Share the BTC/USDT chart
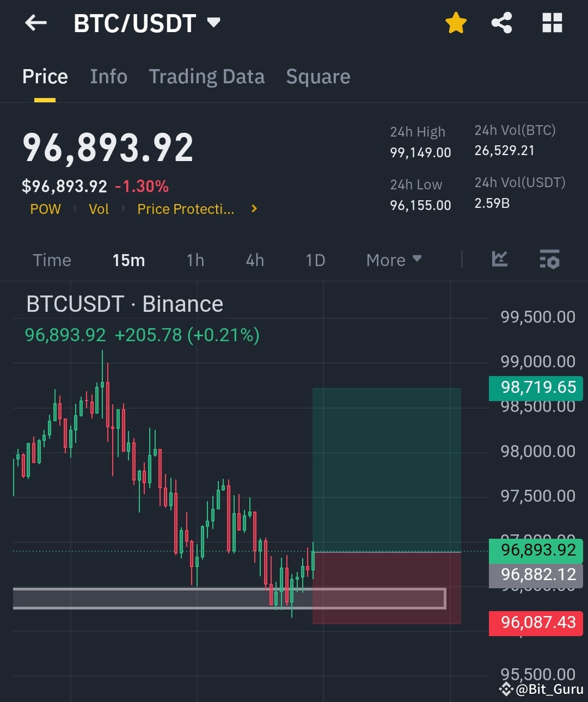 pos(502,23)
